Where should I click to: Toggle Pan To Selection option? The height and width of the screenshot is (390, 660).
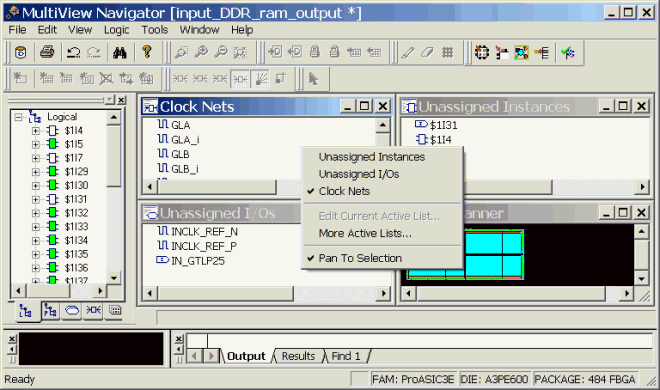[360, 258]
